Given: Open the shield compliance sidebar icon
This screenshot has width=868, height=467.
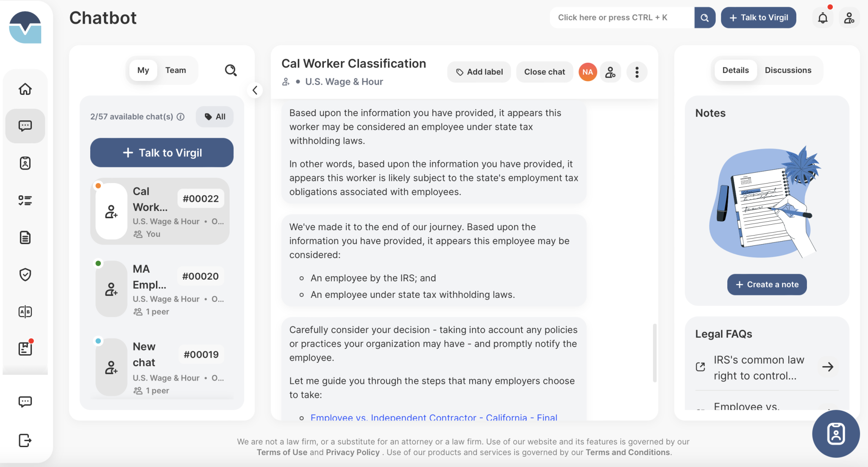Looking at the screenshot, I should [25, 275].
